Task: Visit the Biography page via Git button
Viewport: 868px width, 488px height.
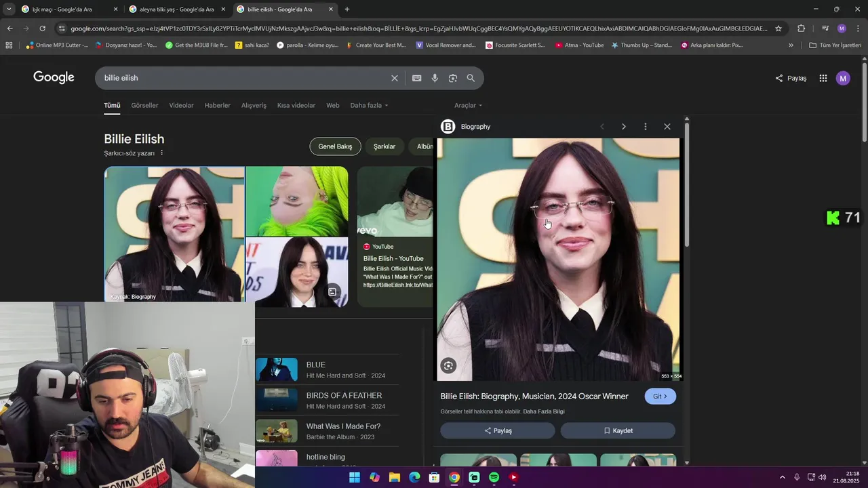Action: click(660, 396)
